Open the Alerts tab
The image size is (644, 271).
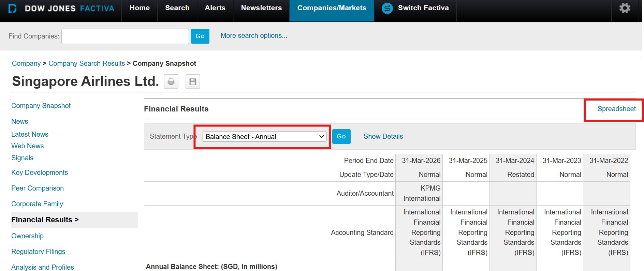215,8
